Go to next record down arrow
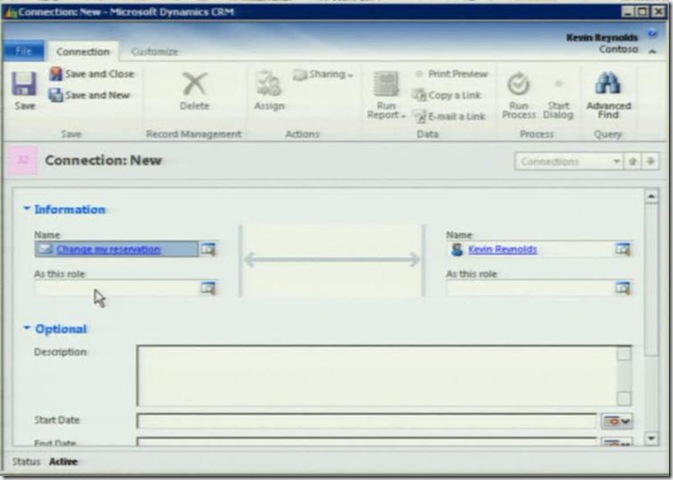Viewport: 673px width, 480px height. tap(651, 161)
